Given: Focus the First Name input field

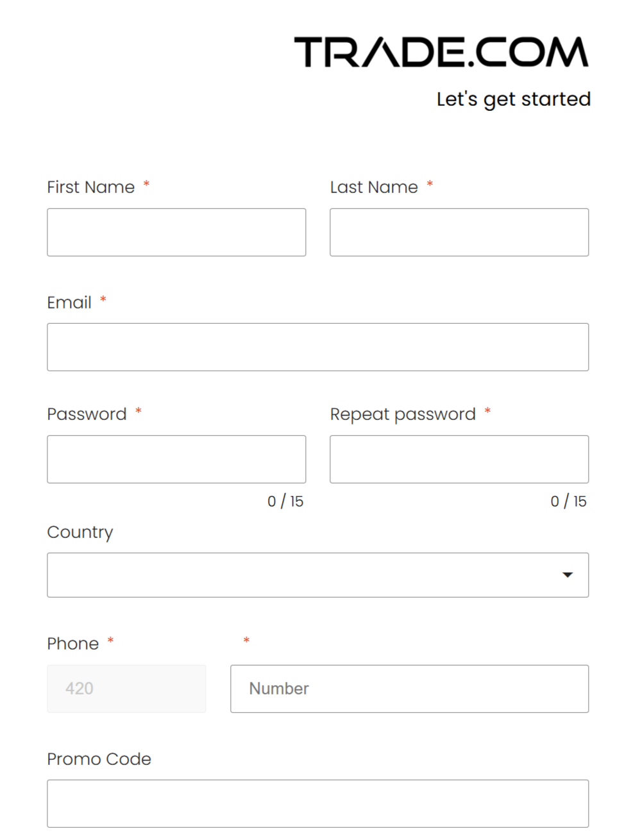Looking at the screenshot, I should (x=176, y=232).
